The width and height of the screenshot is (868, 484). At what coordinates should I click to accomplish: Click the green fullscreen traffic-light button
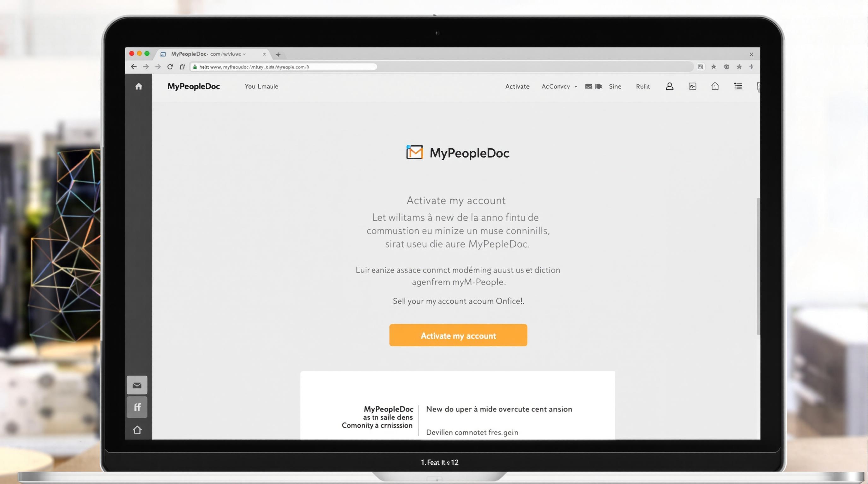click(x=147, y=54)
